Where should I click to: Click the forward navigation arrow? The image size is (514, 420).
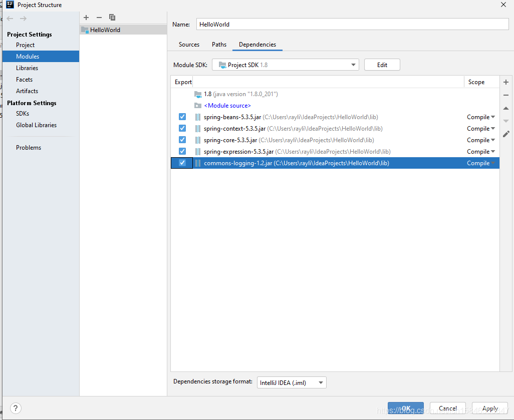coord(23,19)
